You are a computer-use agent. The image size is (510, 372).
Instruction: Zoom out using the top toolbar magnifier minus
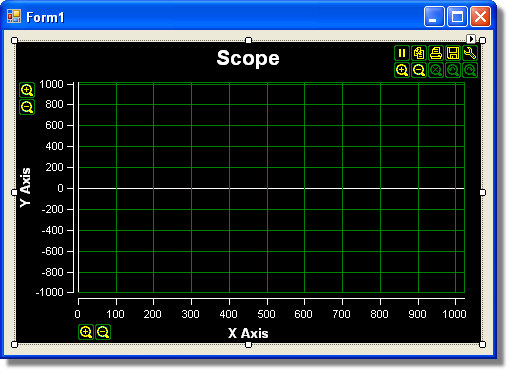coord(419,70)
